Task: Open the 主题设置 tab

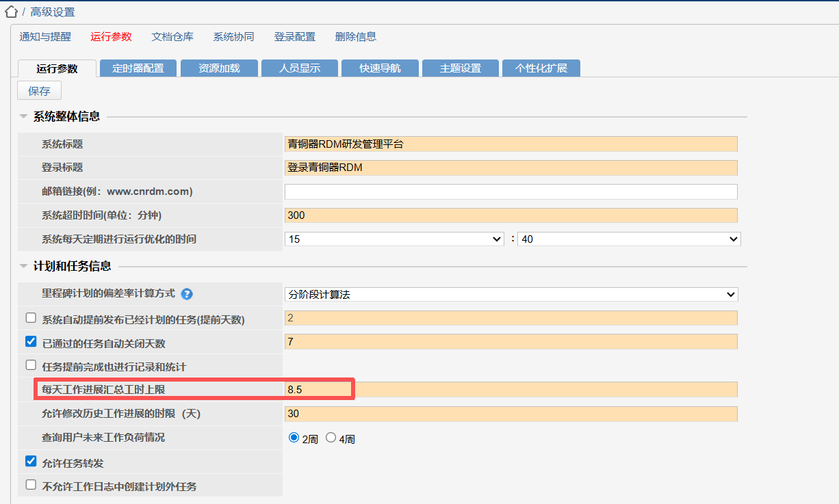Action: [460, 68]
